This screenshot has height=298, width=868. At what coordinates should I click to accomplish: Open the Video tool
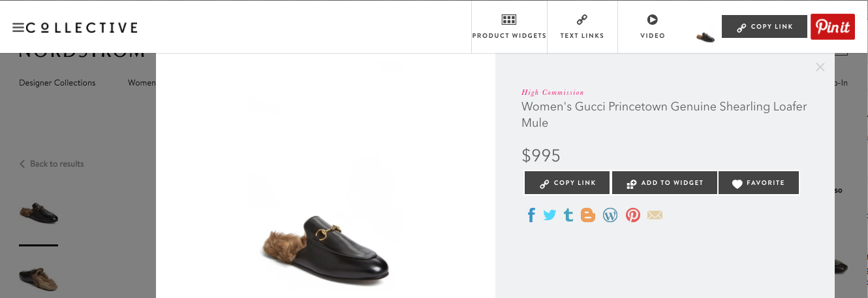click(652, 27)
